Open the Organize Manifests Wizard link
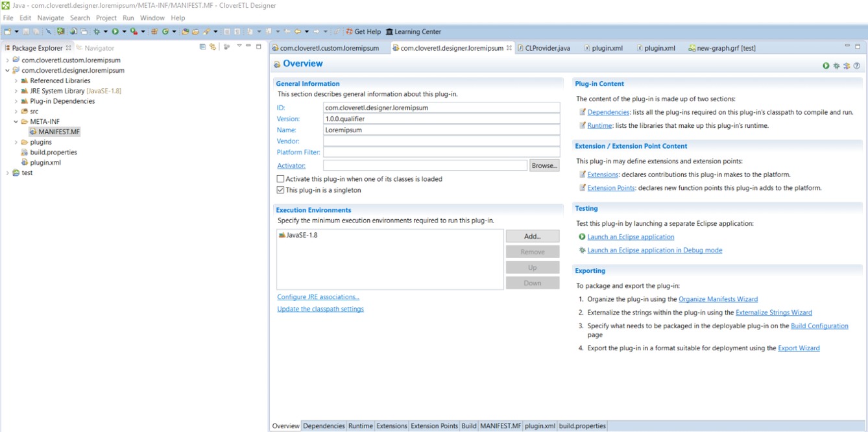 718,299
